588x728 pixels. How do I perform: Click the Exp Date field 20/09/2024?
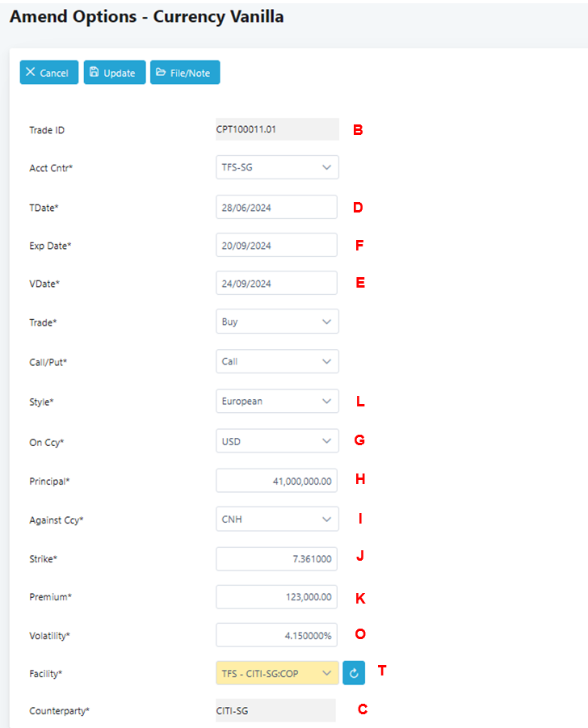click(x=276, y=245)
